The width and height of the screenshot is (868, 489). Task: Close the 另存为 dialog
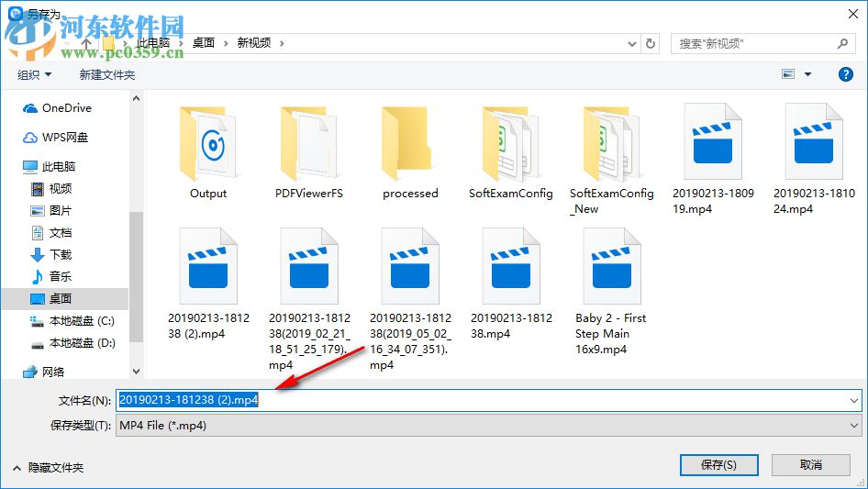853,14
